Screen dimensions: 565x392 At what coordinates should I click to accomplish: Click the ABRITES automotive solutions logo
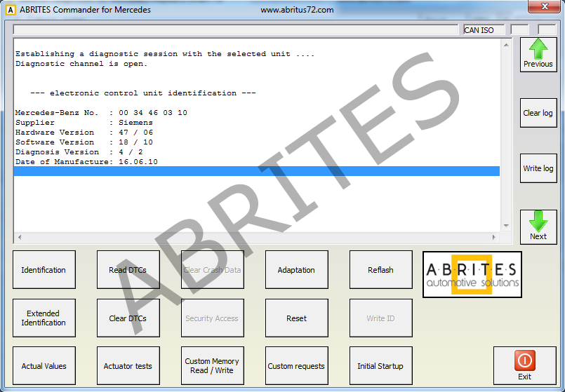click(x=472, y=274)
